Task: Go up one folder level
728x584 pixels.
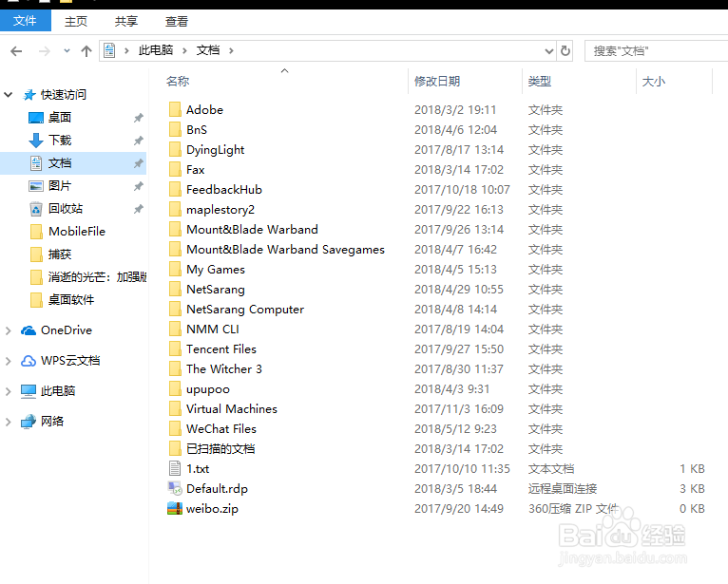Action: tap(86, 51)
